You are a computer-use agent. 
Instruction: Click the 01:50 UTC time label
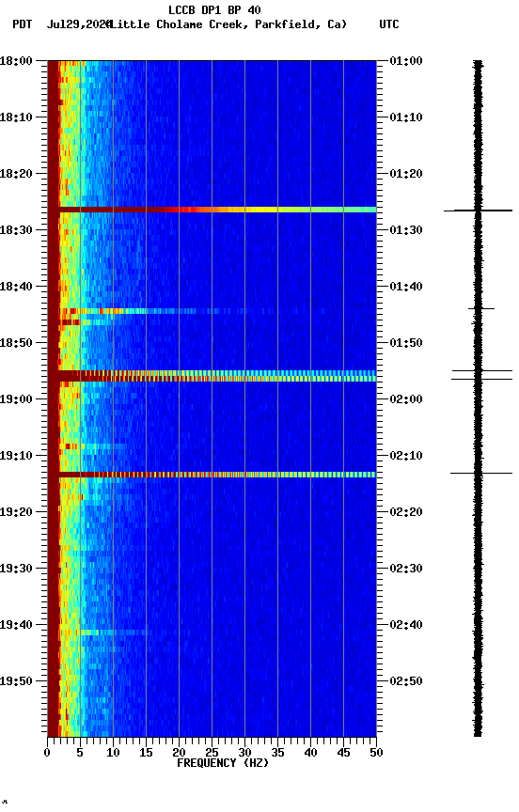(x=406, y=343)
